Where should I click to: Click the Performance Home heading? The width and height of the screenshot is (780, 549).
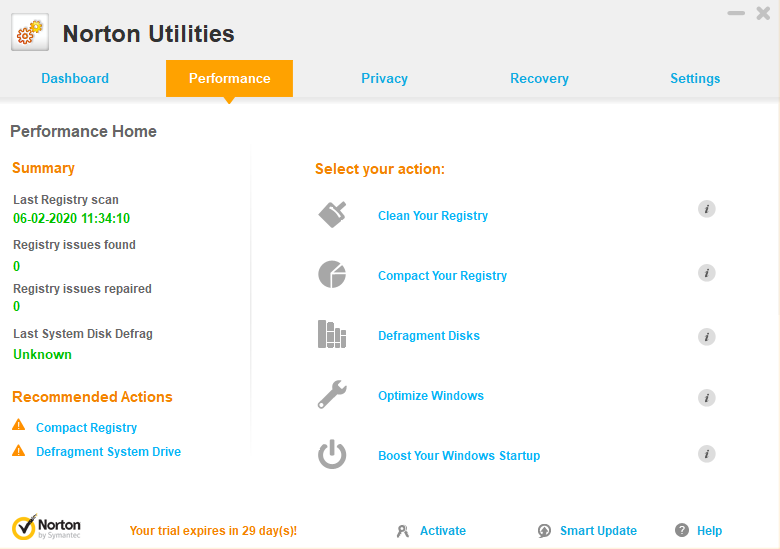[x=84, y=131]
